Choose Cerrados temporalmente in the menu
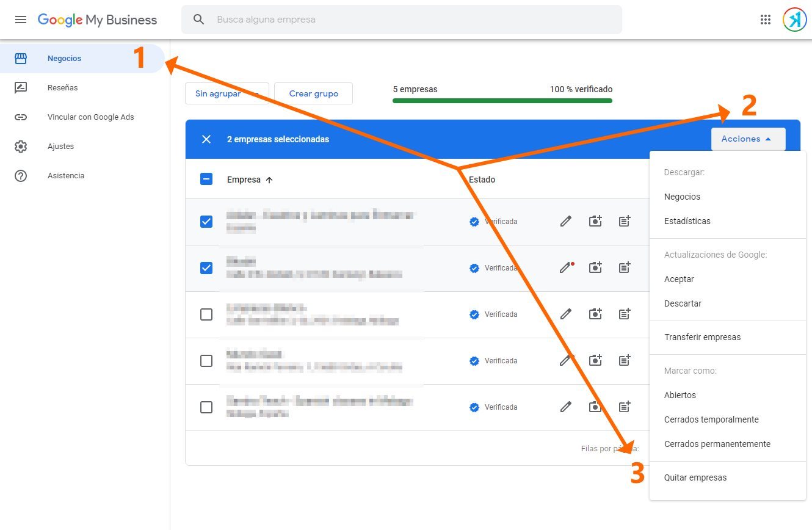The image size is (812, 530). pyautogui.click(x=711, y=419)
